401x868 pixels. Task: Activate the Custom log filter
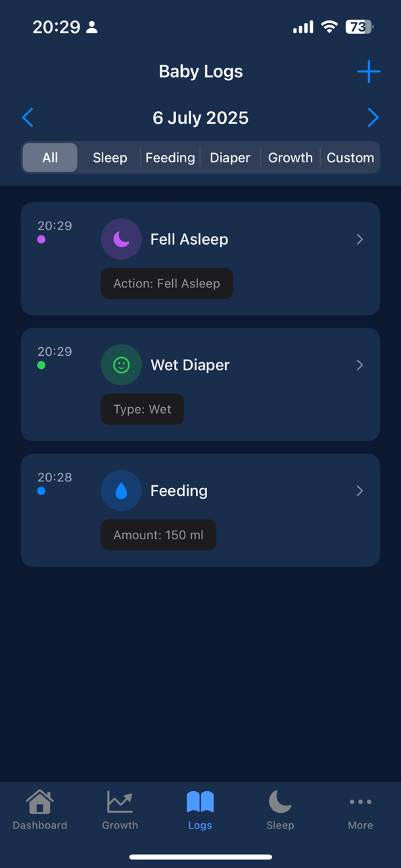[350, 157]
